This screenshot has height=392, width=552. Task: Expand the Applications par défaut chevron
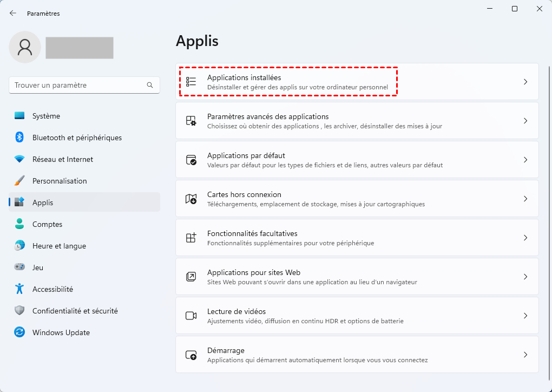coord(525,160)
